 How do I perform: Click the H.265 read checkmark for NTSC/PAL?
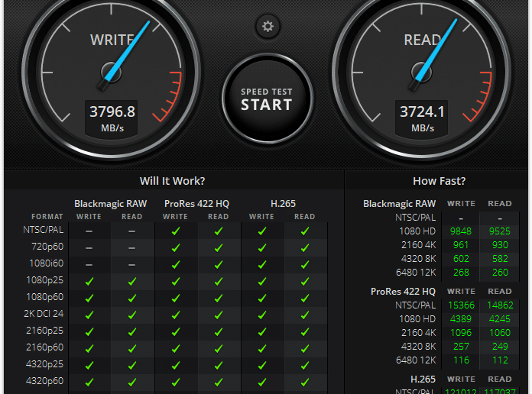305,231
